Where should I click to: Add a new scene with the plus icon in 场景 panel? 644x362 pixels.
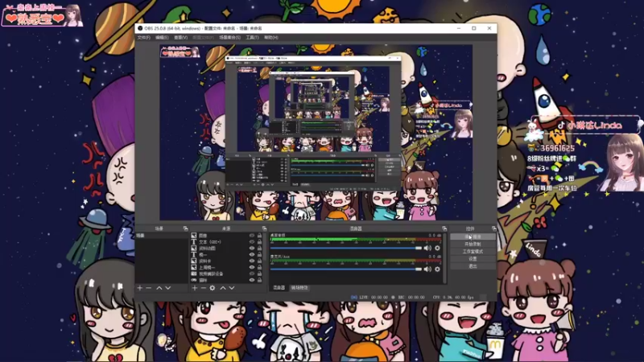[x=140, y=288]
